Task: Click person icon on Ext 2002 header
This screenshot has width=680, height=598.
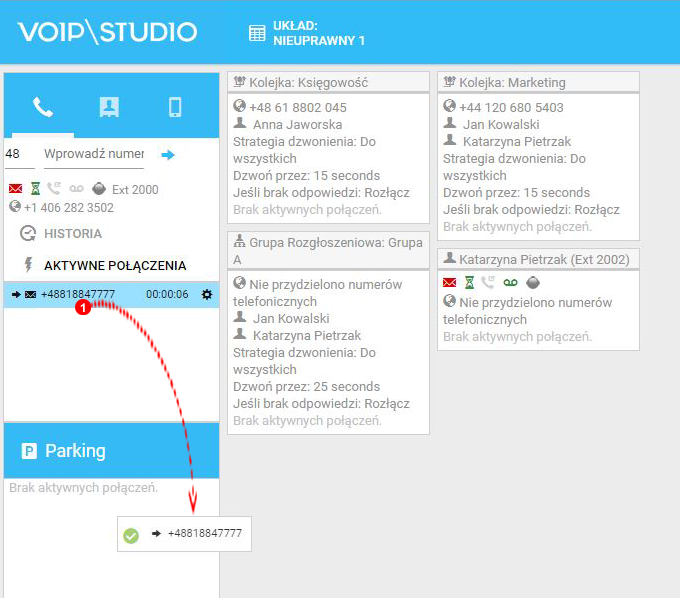Action: point(450,258)
